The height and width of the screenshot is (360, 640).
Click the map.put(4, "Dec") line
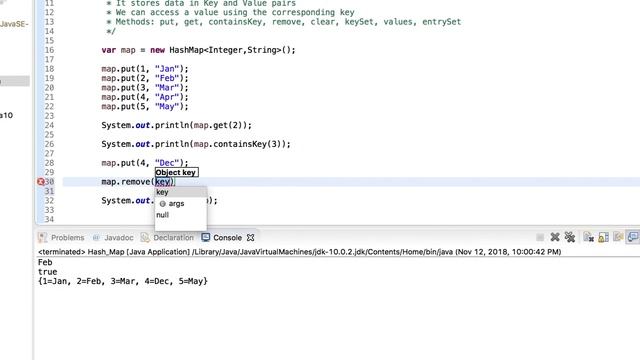tap(145, 163)
